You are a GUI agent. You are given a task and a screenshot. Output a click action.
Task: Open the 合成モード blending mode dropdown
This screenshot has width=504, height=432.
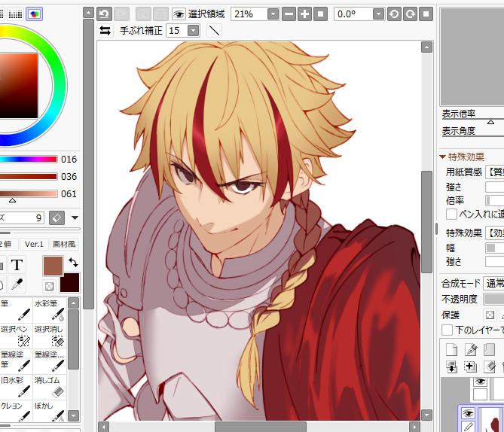(x=493, y=283)
